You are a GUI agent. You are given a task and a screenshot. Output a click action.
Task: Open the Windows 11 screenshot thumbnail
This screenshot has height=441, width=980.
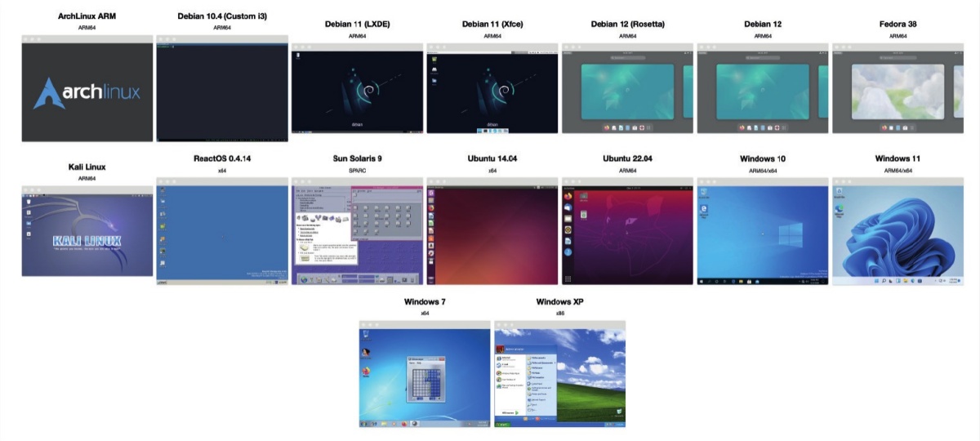898,231
